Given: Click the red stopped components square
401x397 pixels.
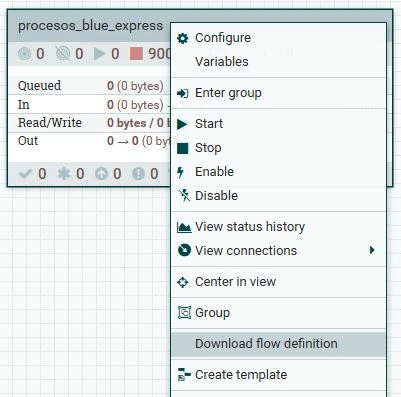Looking at the screenshot, I should coord(136,54).
